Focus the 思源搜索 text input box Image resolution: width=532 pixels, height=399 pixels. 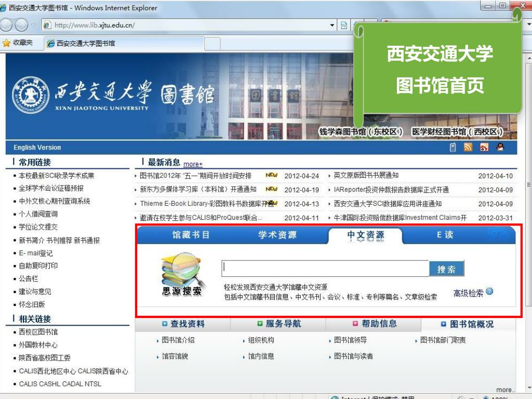325,269
